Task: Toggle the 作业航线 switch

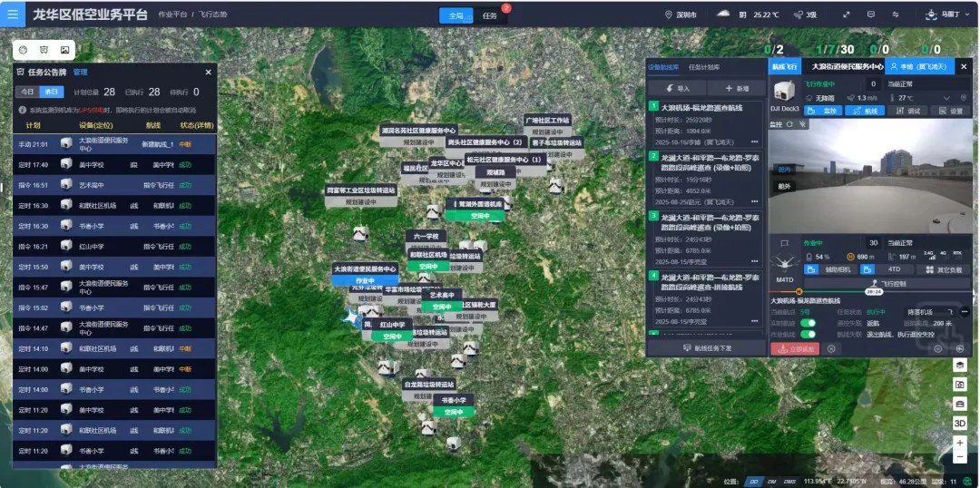Action: (807, 334)
